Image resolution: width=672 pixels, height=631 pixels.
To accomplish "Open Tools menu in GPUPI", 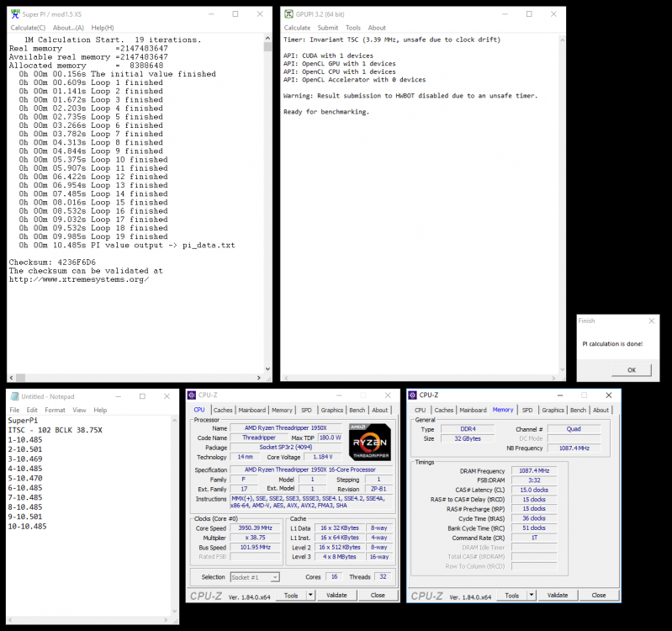I will tap(353, 28).
